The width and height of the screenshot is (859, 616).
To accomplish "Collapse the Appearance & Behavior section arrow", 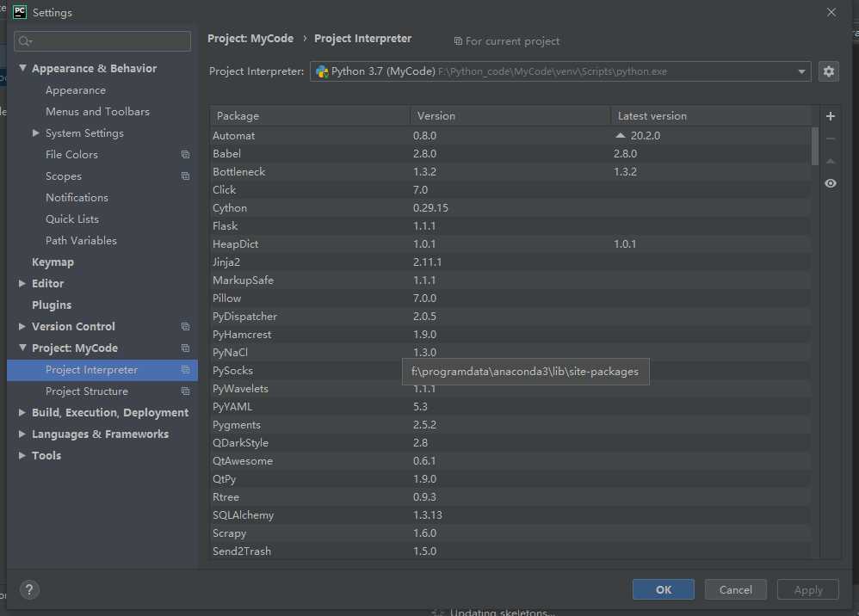I will pos(22,68).
